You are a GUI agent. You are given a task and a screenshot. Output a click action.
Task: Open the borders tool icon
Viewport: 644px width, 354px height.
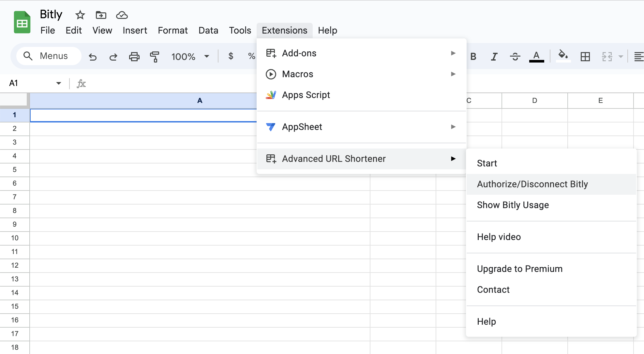585,57
